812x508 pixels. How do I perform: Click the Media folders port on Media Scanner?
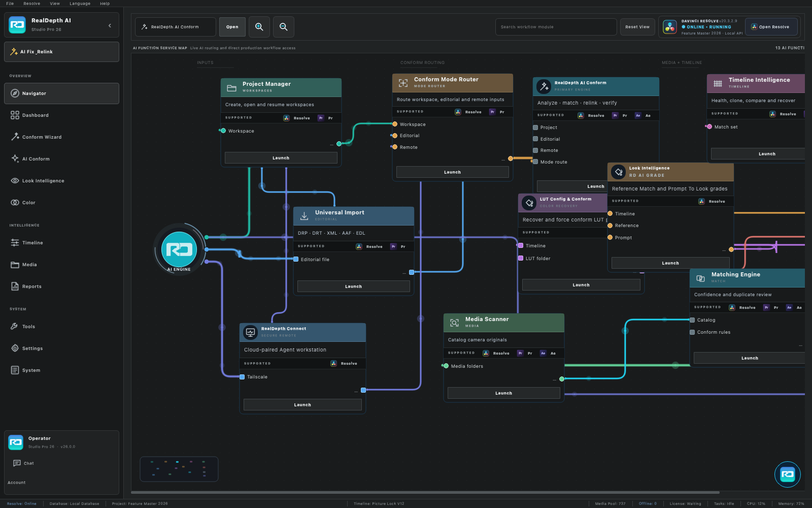[446, 366]
